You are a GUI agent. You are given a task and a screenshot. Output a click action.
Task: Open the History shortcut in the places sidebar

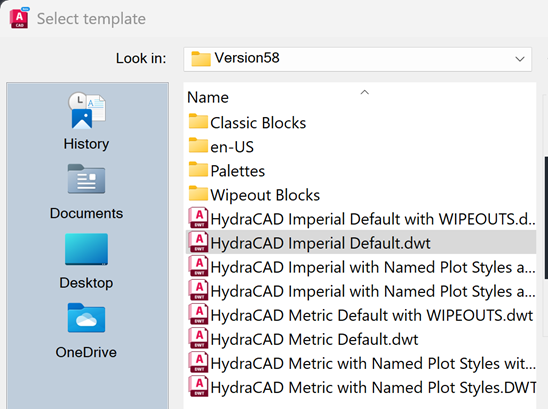coord(86,121)
